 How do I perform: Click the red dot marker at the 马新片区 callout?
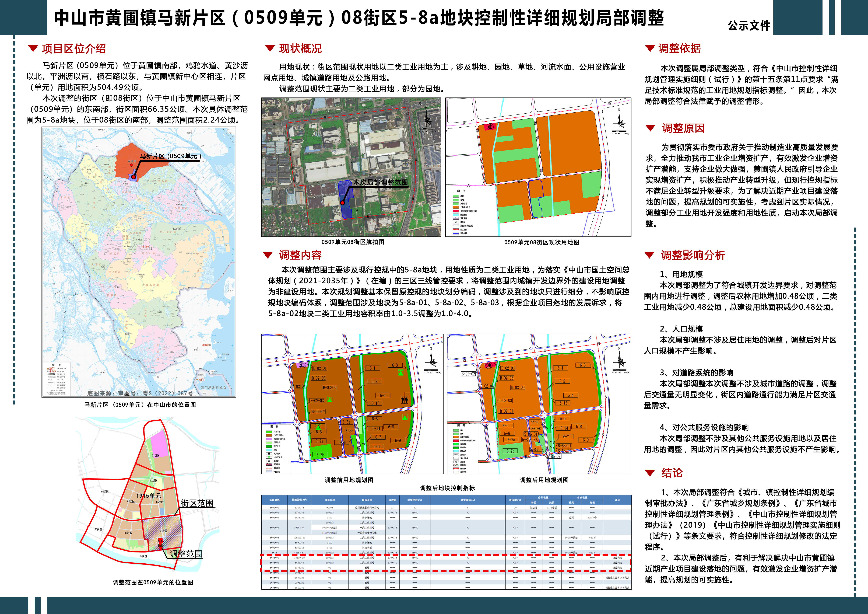133,177
